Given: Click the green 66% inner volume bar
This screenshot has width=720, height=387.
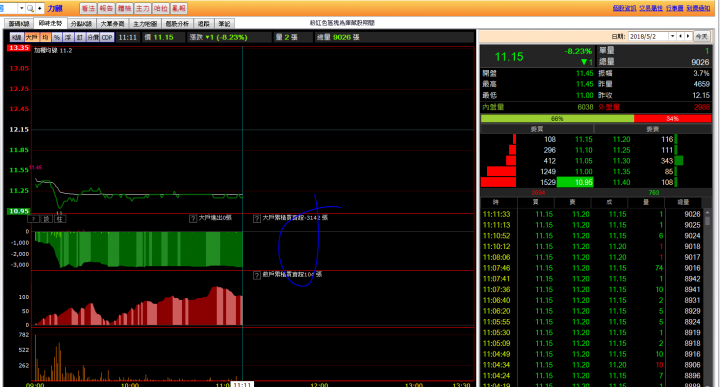Looking at the screenshot, I should pyautogui.click(x=557, y=118).
